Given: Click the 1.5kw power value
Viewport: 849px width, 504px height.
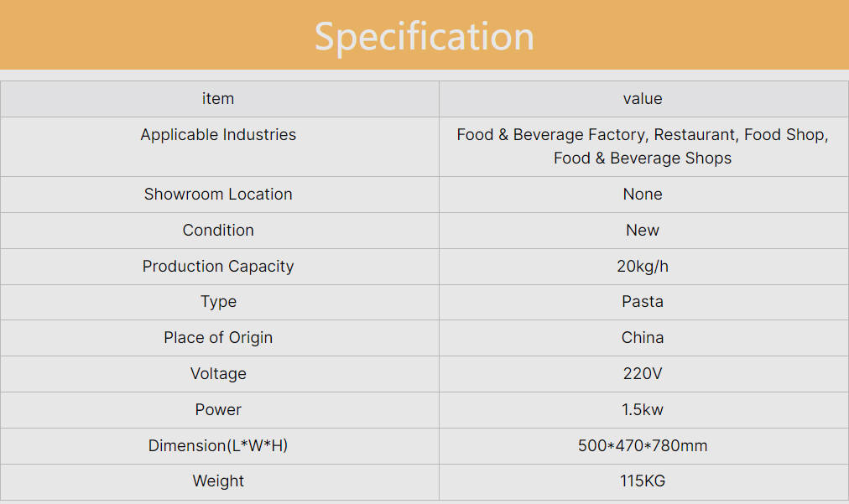Looking at the screenshot, I should [x=643, y=410].
